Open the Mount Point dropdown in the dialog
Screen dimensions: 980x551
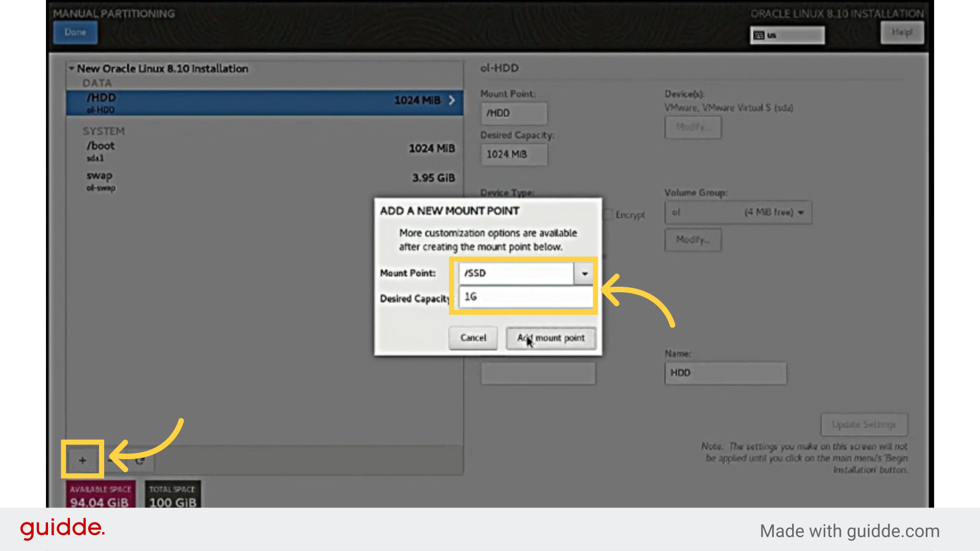pyautogui.click(x=584, y=273)
